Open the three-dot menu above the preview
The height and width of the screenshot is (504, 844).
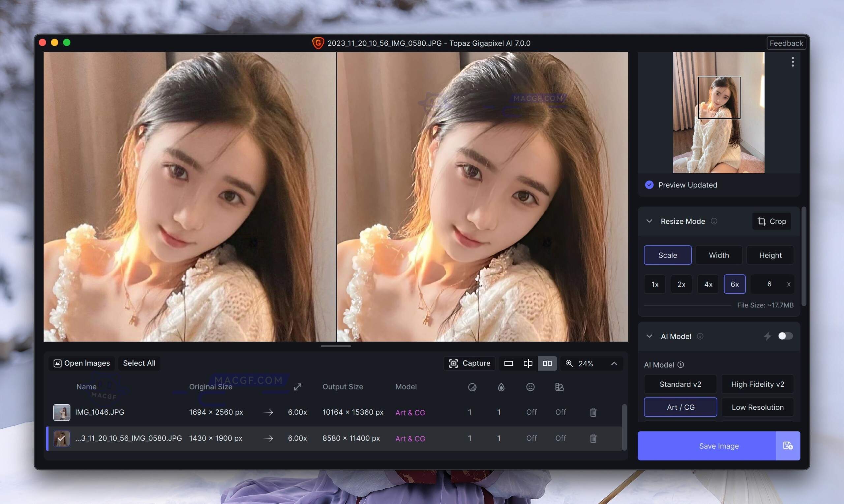(x=793, y=62)
